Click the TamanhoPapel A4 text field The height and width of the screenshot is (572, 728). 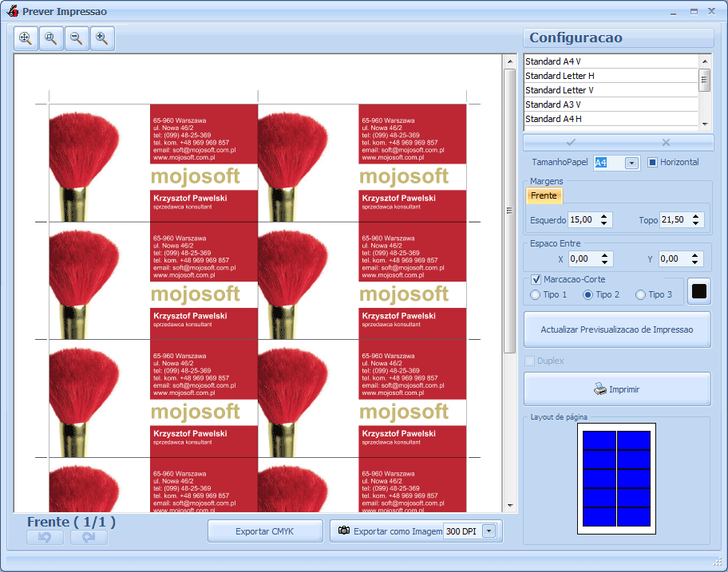(609, 163)
